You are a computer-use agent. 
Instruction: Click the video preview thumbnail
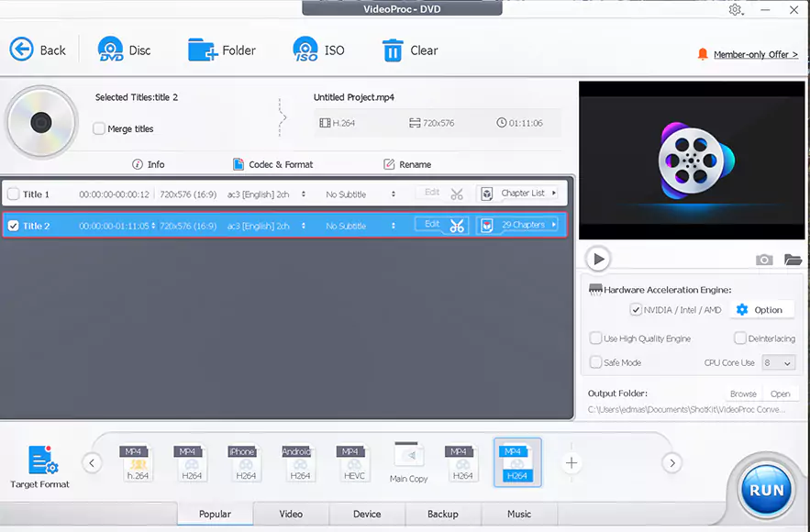[x=692, y=161]
